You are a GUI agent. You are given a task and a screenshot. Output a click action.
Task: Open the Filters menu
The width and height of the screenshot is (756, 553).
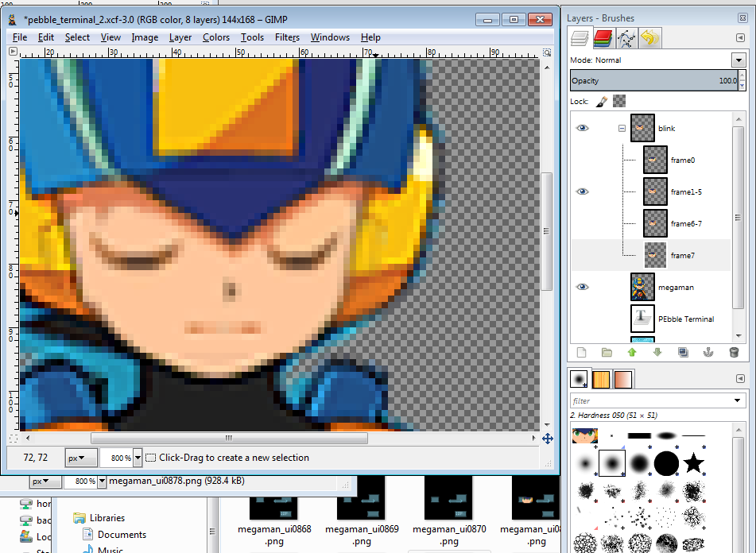(287, 37)
